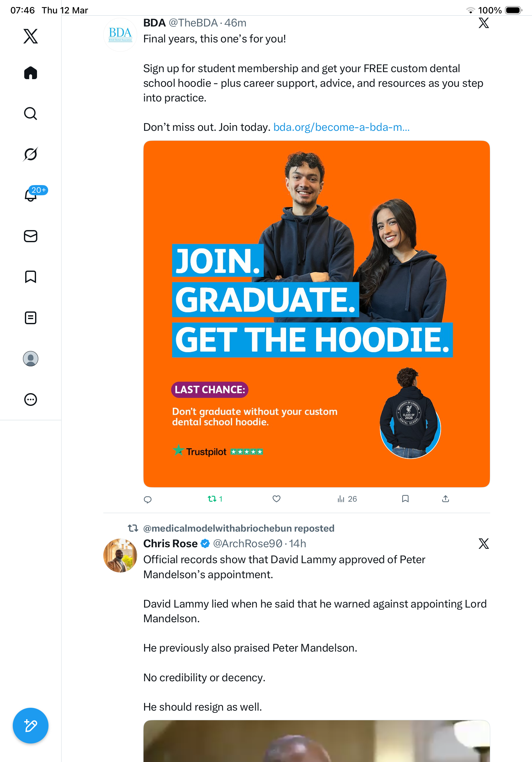Open Bookmarks in the sidebar
The height and width of the screenshot is (762, 532).
(x=31, y=277)
